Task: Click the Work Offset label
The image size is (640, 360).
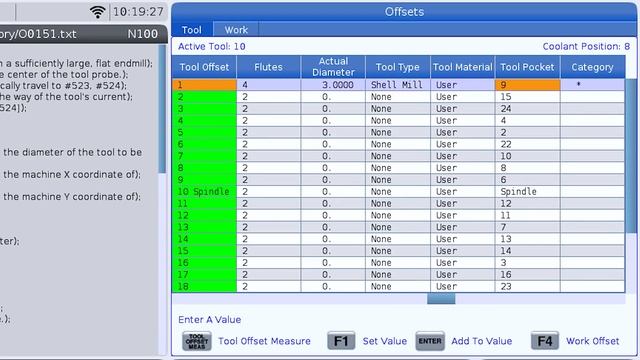Action: (592, 341)
